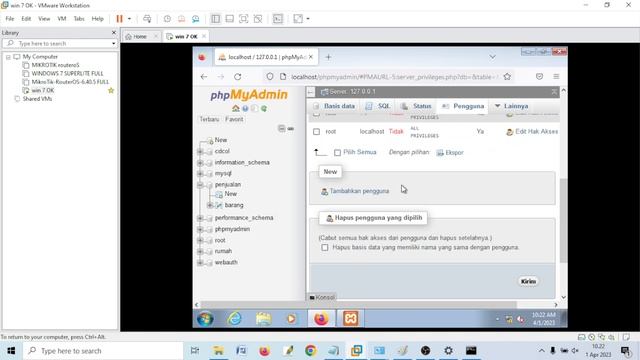Tick Hapus basis data yang memiliki nama checkbox

tap(324, 247)
